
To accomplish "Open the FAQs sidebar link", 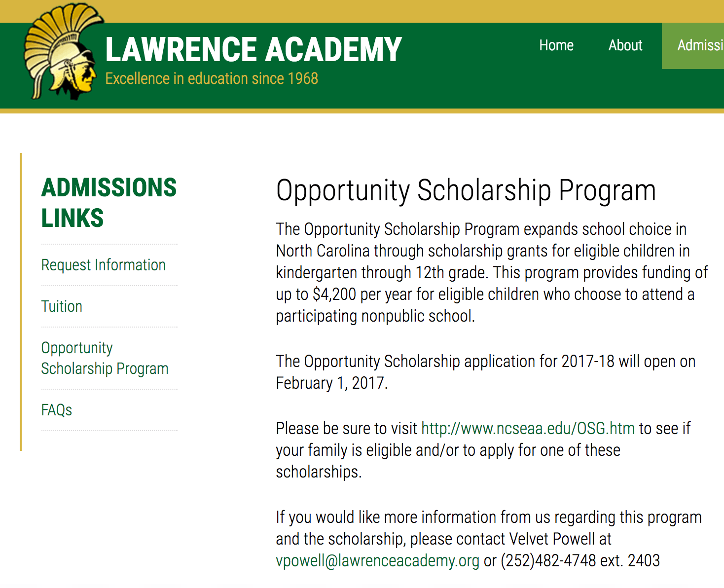I will tap(57, 410).
